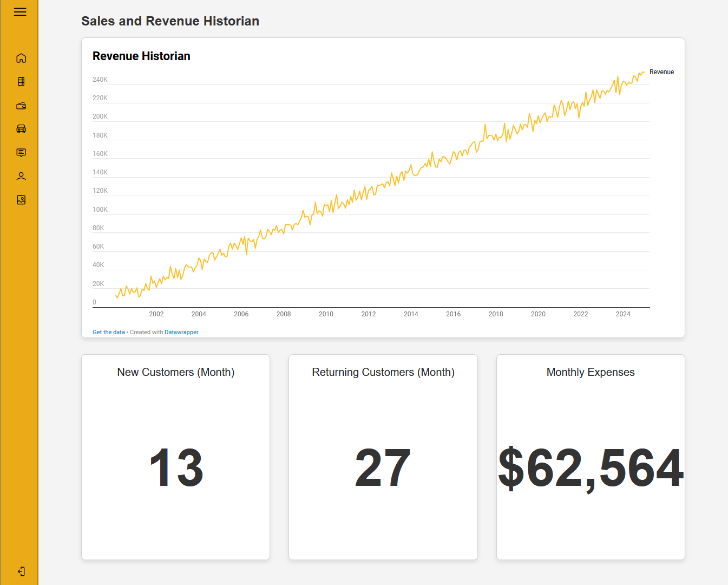Open the chat message icon in sidebar
The image size is (728, 585).
[x=21, y=153]
